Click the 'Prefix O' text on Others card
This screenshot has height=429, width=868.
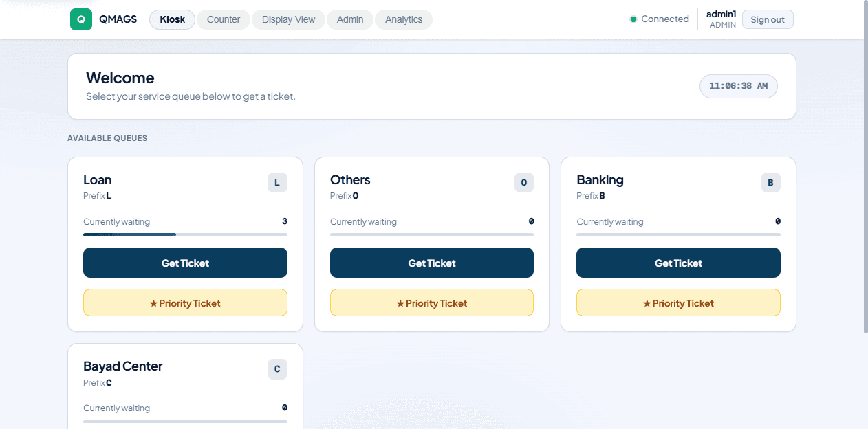345,196
